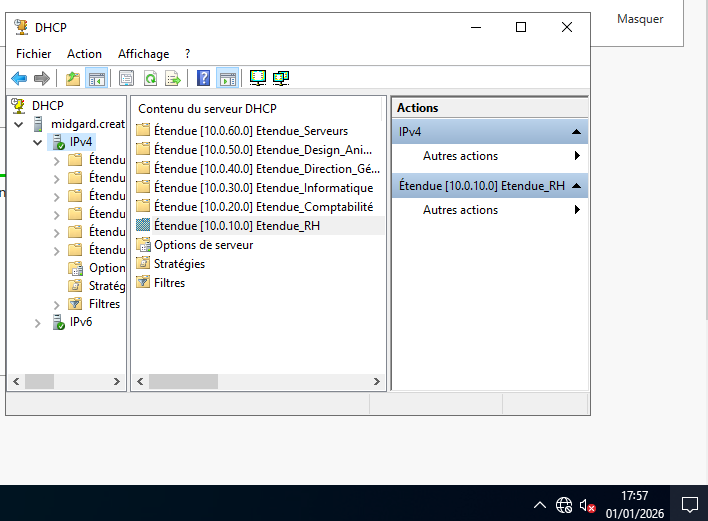This screenshot has height=521, width=708.
Task: Select the DHCP root node in tree
Action: [x=47, y=106]
